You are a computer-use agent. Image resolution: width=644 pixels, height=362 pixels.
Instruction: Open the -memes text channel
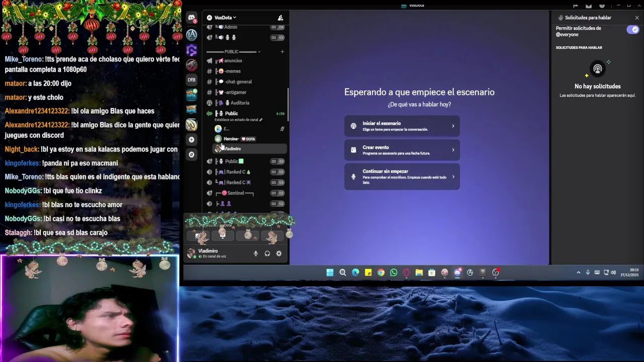(x=246, y=71)
